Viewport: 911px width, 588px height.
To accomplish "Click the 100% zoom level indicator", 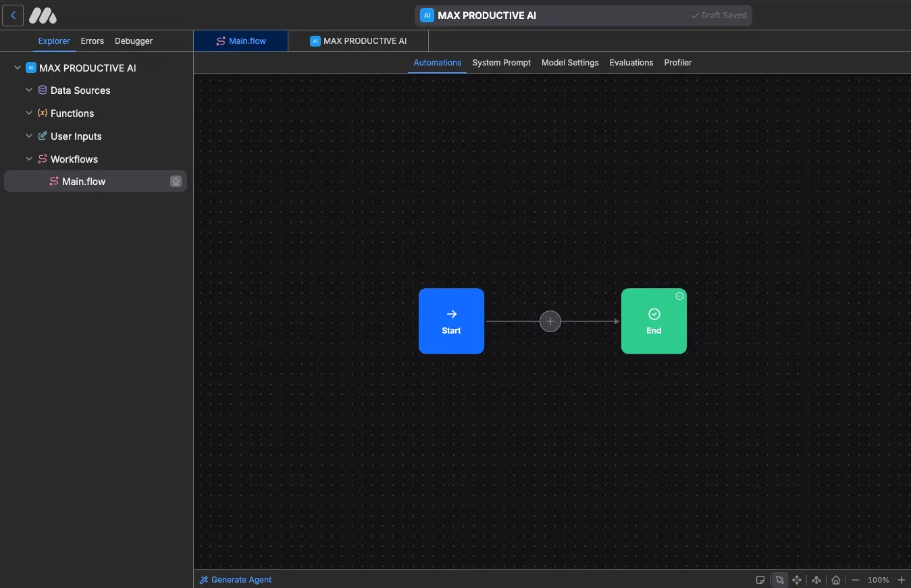I will pyautogui.click(x=878, y=580).
